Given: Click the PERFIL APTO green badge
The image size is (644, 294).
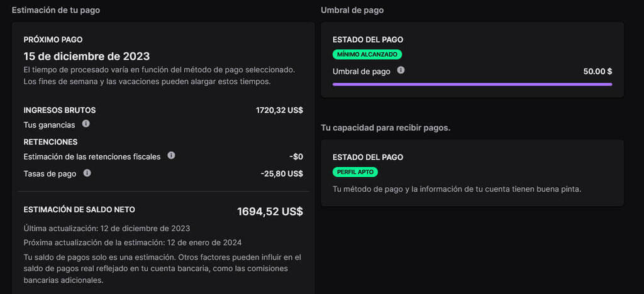Looking at the screenshot, I should (x=355, y=172).
